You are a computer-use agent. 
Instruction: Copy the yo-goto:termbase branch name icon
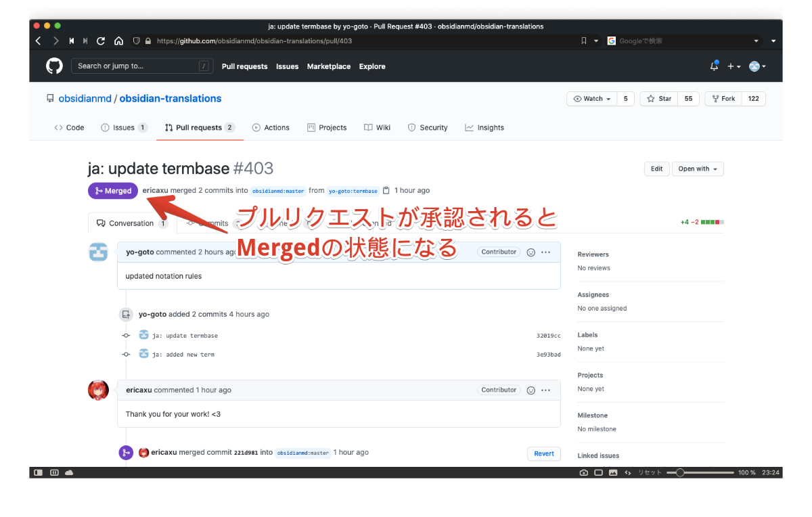point(386,190)
